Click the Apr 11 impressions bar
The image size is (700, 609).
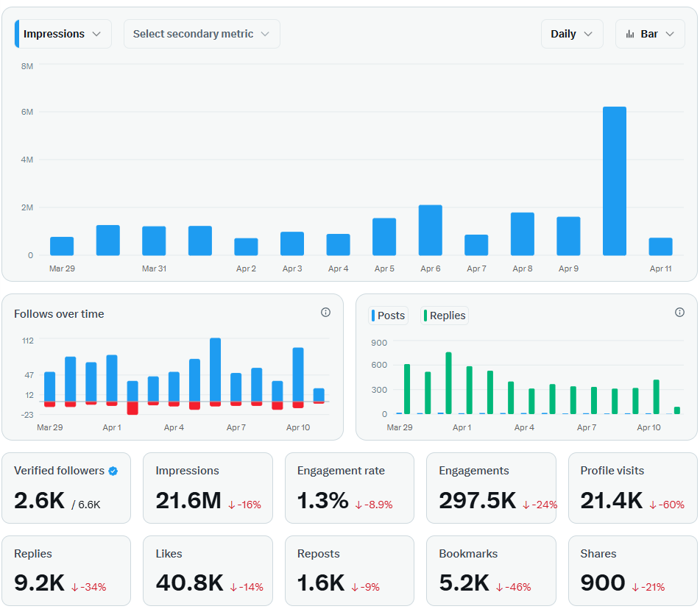(x=661, y=246)
